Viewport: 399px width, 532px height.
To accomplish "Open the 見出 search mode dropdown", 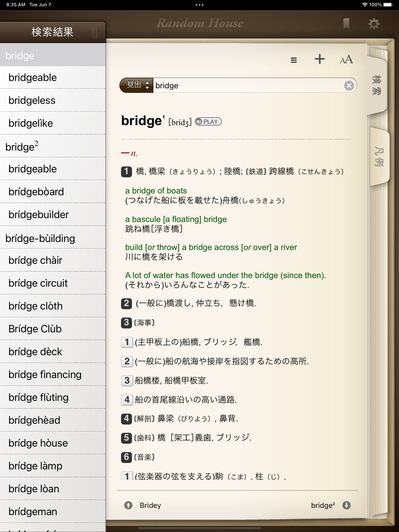I will coord(137,85).
